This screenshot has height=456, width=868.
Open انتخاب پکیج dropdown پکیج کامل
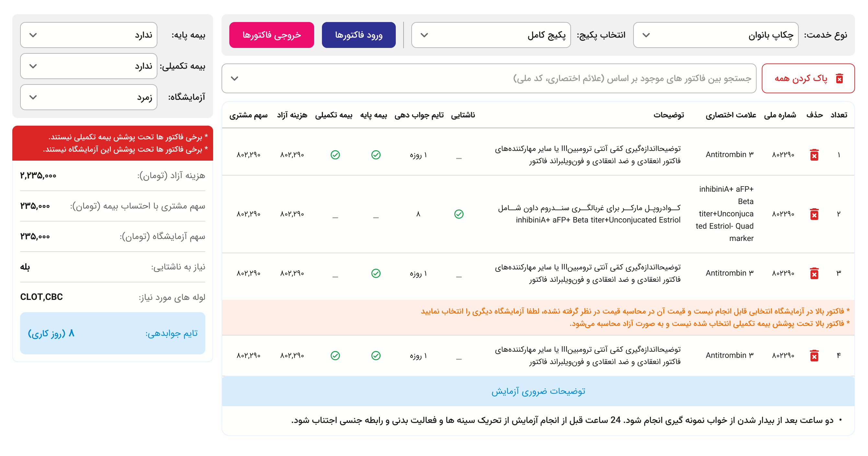pyautogui.click(x=491, y=35)
